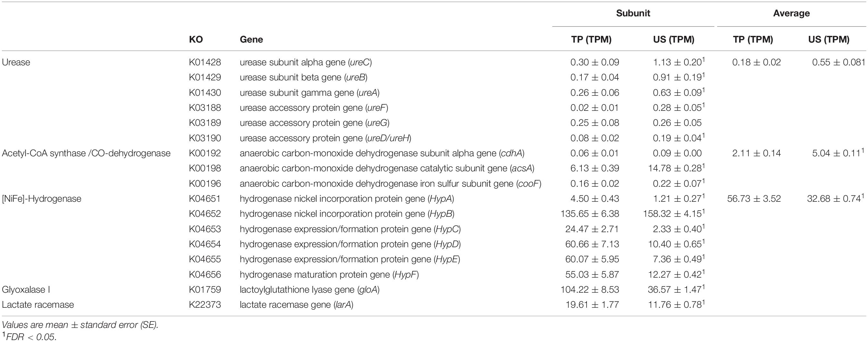The width and height of the screenshot is (868, 342).
Task: Select the Subunit header label
Action: point(633,13)
